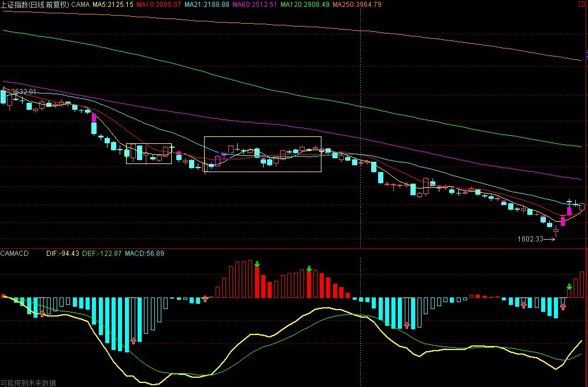Click the leftmost red up arrow in MACD panel
The width and height of the screenshot is (588, 387).
click(x=42, y=313)
